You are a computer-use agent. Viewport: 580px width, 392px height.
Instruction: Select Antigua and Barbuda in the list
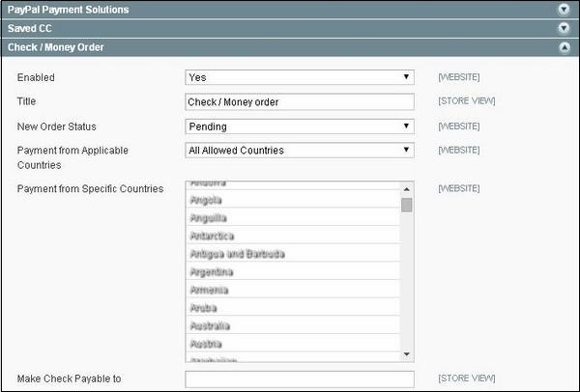238,254
